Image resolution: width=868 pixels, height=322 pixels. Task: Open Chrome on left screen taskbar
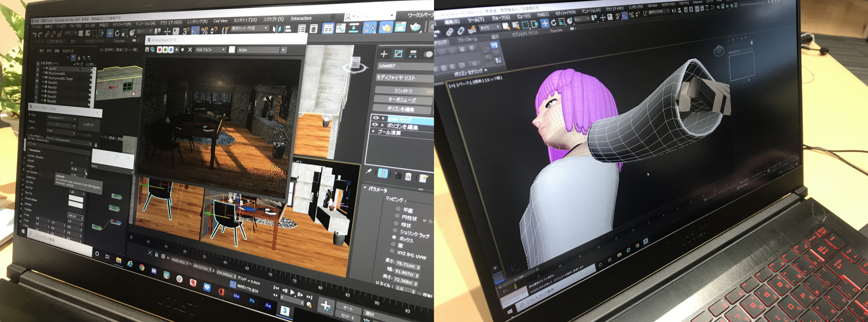point(142,268)
